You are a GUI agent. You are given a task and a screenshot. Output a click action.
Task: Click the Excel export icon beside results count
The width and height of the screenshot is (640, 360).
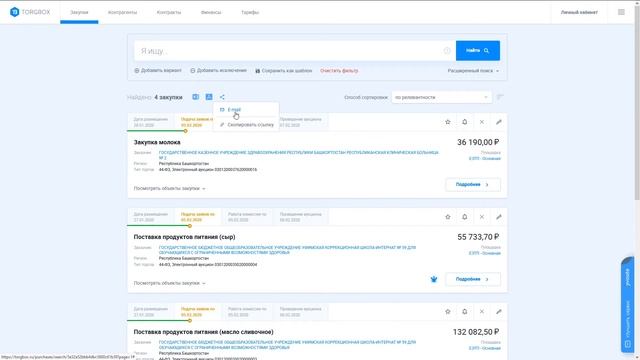point(196,97)
